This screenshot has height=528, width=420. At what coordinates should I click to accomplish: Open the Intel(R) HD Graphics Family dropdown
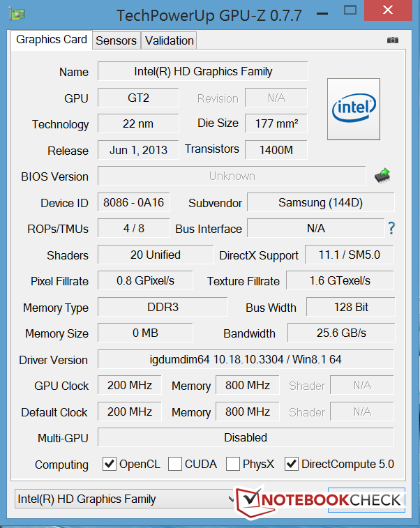(126, 499)
